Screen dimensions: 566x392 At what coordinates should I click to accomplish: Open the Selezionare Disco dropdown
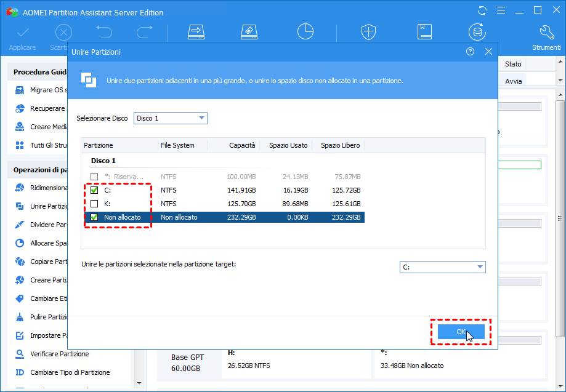point(171,118)
